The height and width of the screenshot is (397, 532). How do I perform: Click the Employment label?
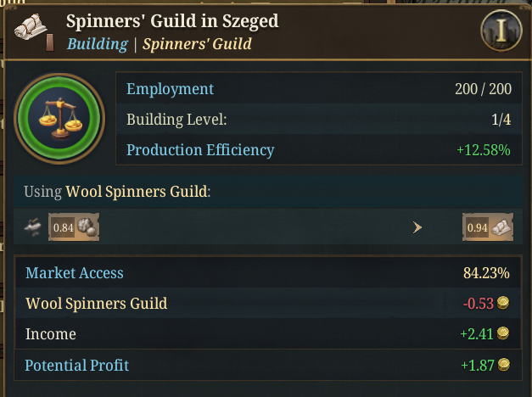pos(170,89)
